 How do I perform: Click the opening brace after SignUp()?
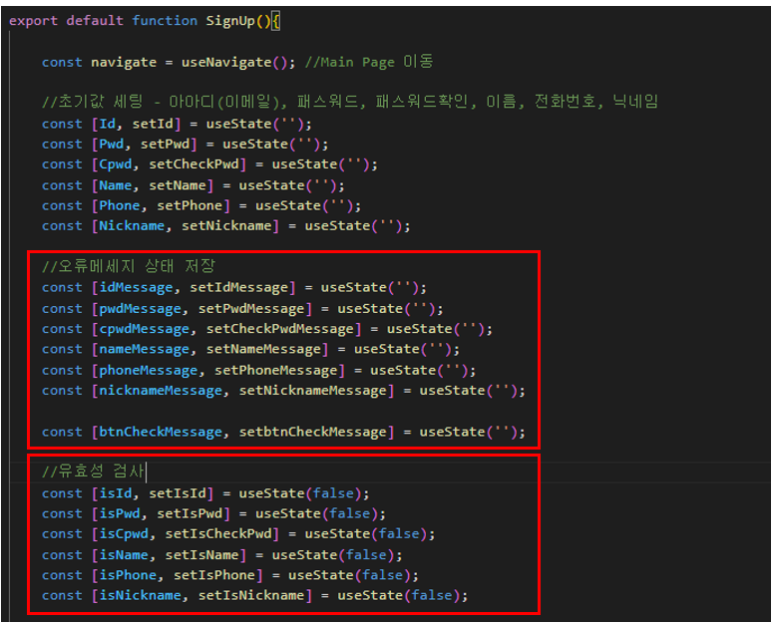coord(276,21)
